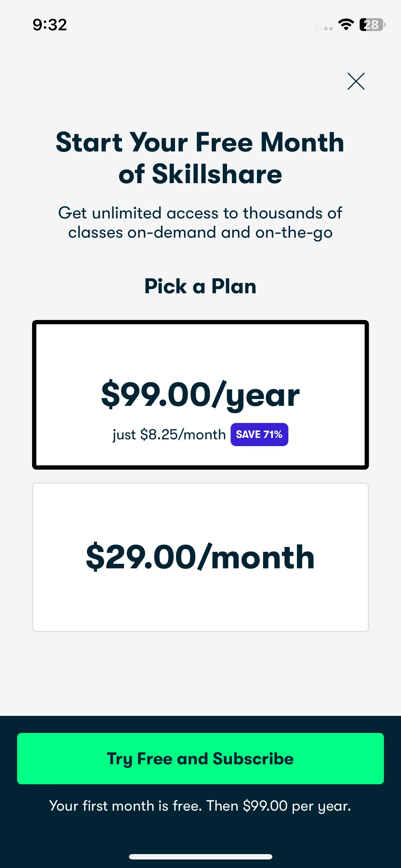Choose the yearly price labeled $99.00/year
Screen dimensions: 401x868
200,395
